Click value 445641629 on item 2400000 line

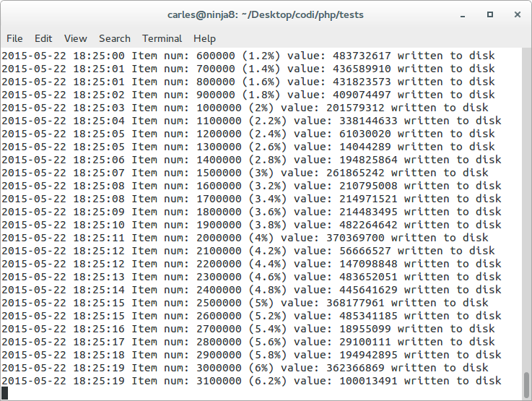point(368,290)
